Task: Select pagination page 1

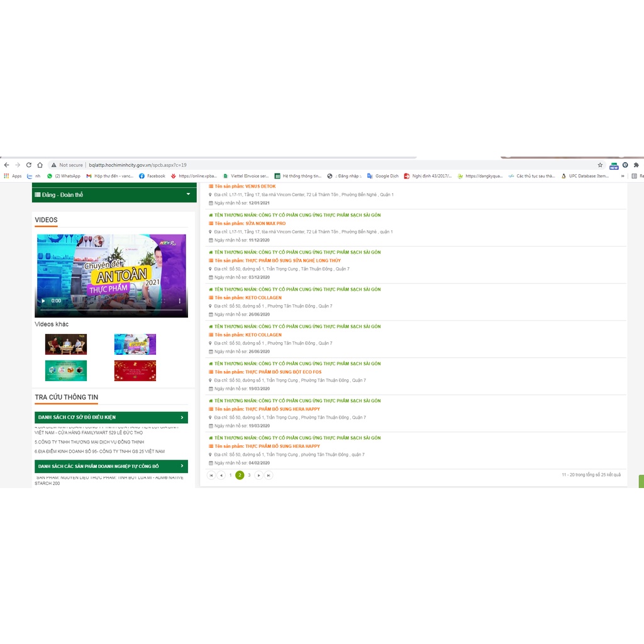Action: tap(230, 475)
